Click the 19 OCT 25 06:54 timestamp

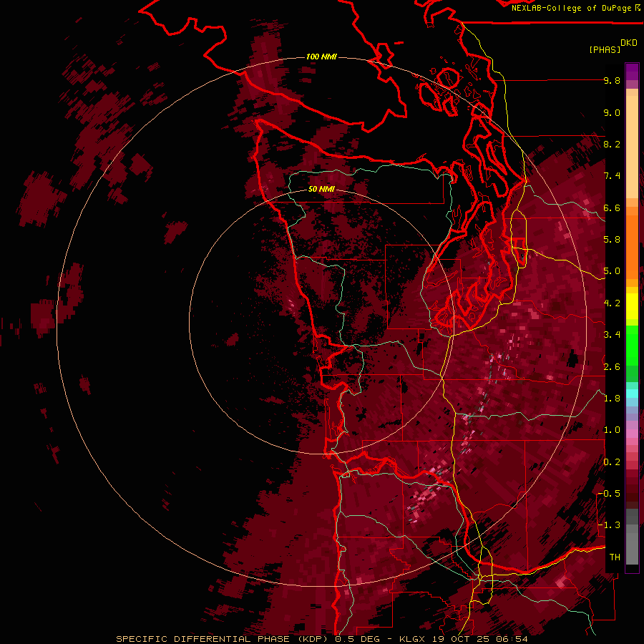tap(479, 639)
